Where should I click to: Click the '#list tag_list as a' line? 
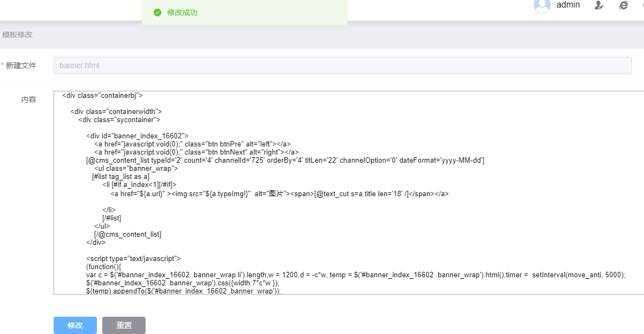point(120,177)
